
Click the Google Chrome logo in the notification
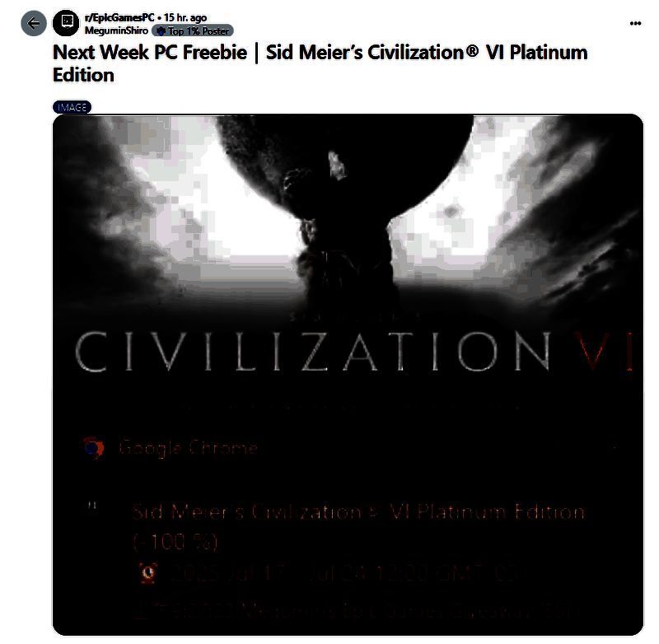tap(93, 447)
